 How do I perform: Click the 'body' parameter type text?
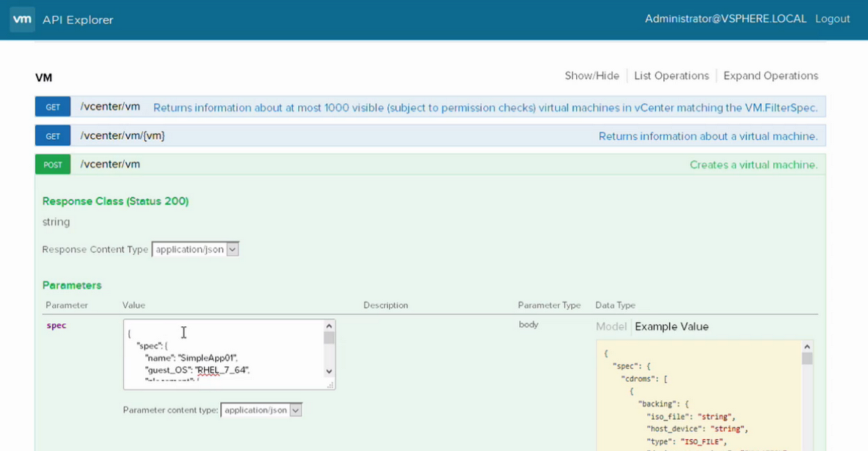click(529, 324)
